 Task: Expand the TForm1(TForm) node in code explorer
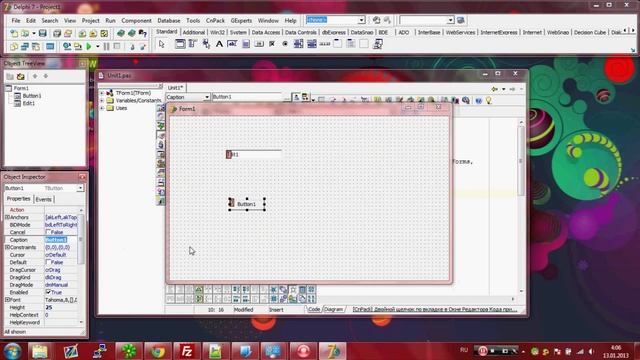(102, 93)
